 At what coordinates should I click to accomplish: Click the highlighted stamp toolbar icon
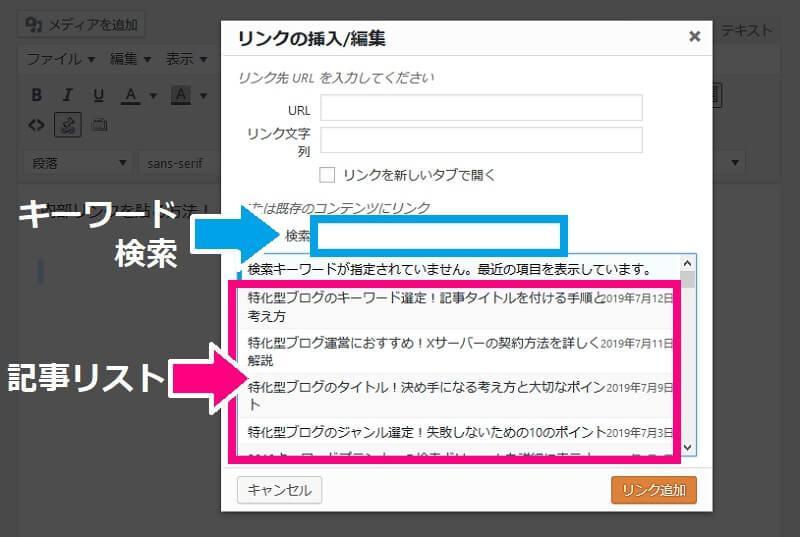(68, 125)
